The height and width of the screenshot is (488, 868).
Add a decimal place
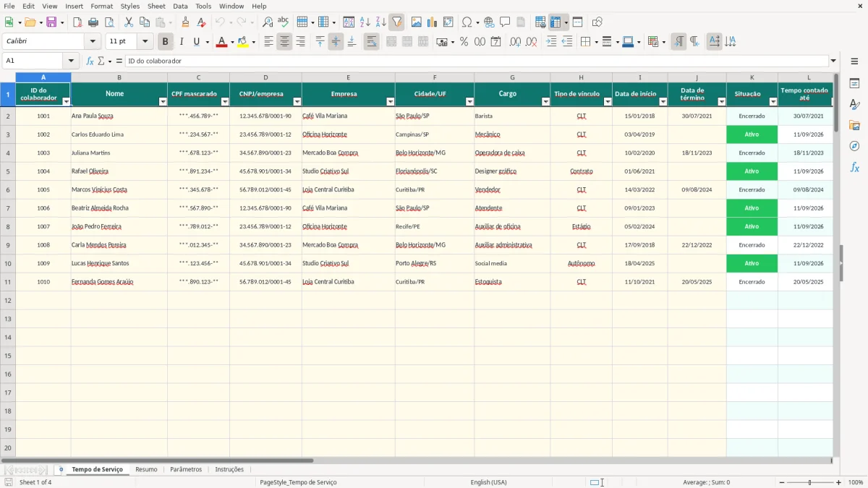click(516, 42)
